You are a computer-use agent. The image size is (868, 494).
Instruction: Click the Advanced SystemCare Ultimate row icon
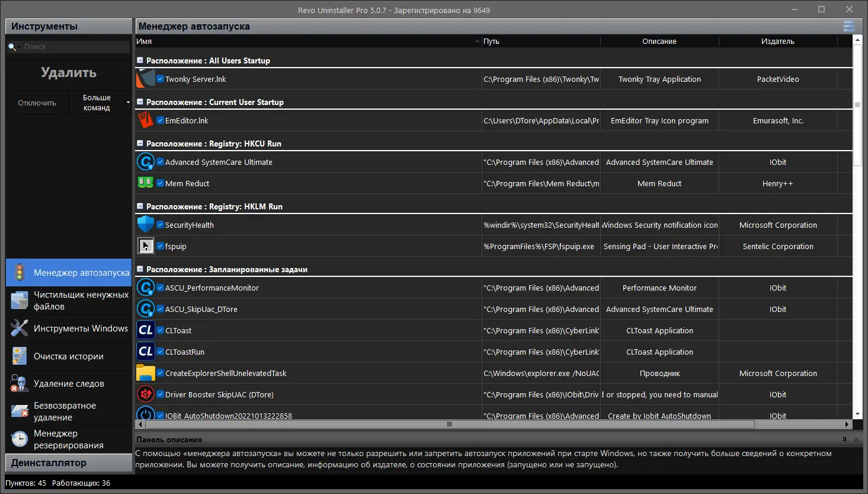146,162
